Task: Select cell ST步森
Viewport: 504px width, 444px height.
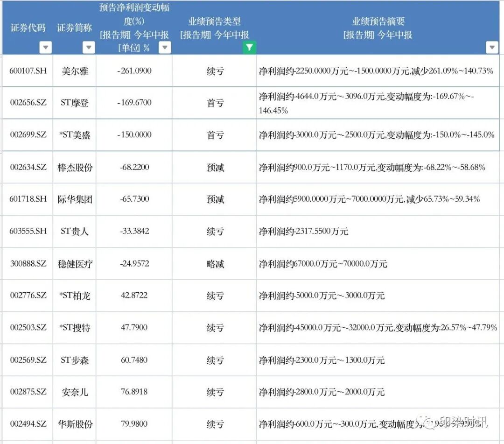Action: pyautogui.click(x=74, y=360)
